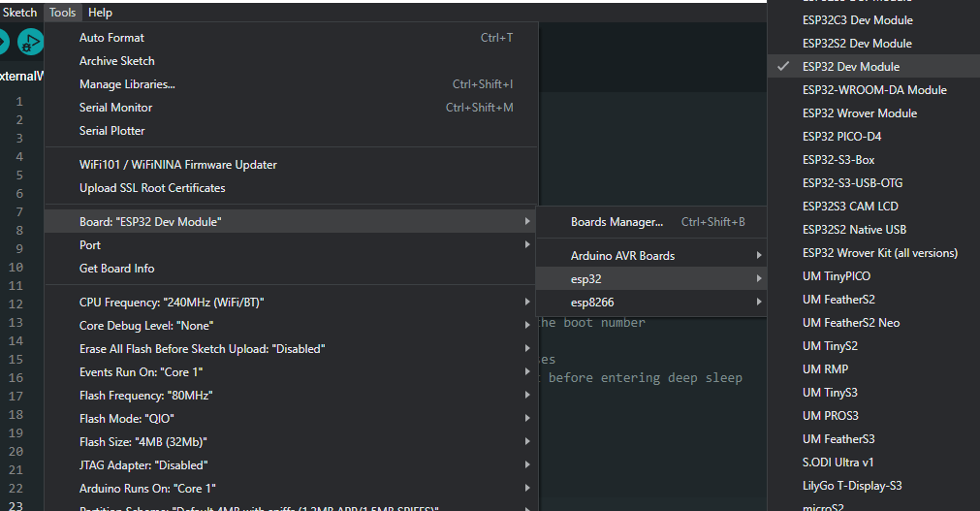Expand Arduino AVR Boards submenu
Image resolution: width=980 pixels, height=511 pixels.
(x=651, y=256)
